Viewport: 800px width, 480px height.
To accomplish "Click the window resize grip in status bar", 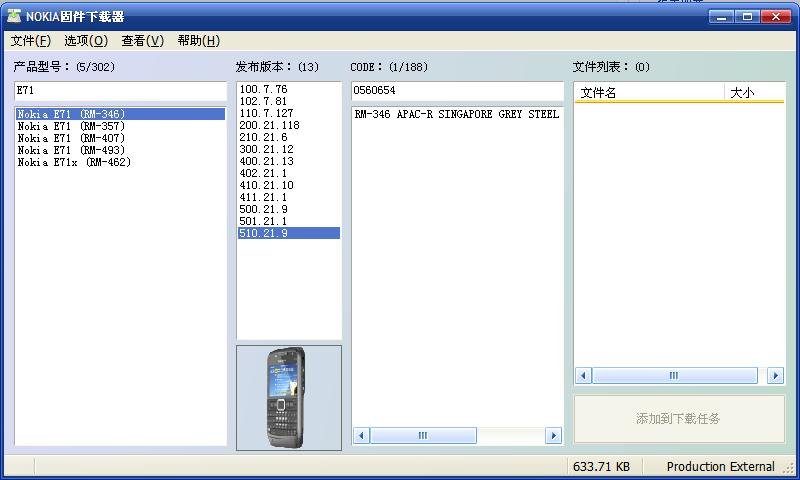I will [791, 468].
